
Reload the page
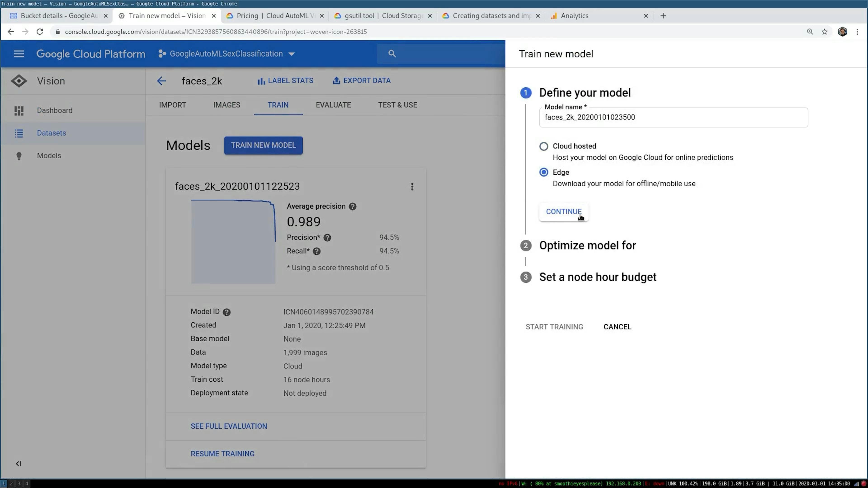coord(40,32)
